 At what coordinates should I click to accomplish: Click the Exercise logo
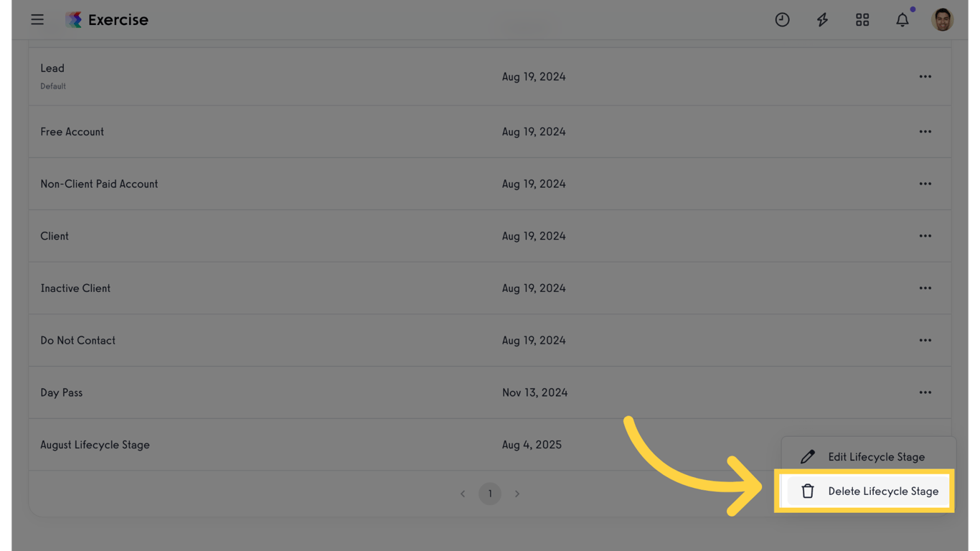pyautogui.click(x=107, y=20)
